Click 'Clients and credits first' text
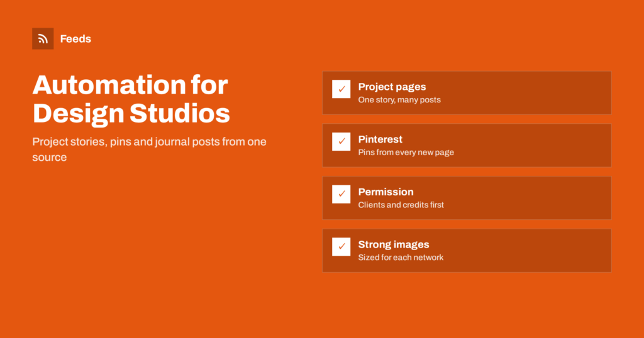The width and height of the screenshot is (644, 338). [401, 205]
